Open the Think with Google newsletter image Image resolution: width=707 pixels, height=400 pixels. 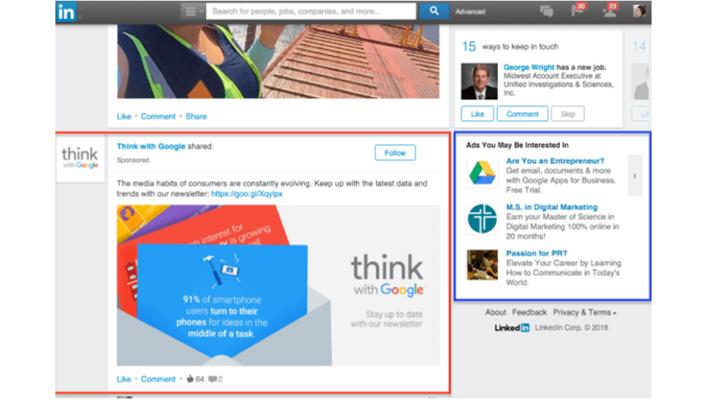(x=278, y=285)
